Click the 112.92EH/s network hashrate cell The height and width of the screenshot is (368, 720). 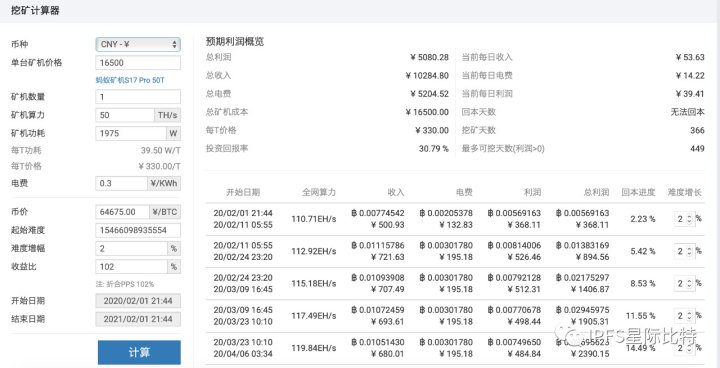[314, 251]
